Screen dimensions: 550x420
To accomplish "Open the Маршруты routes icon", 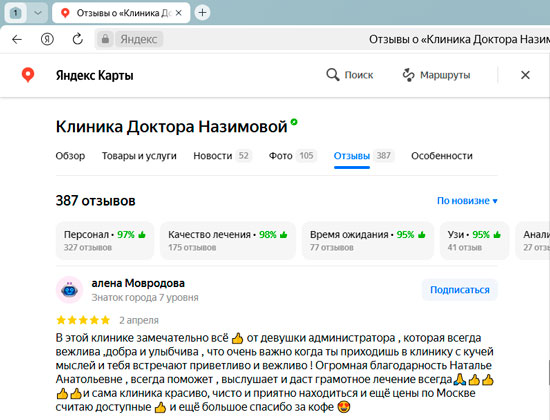I will [408, 75].
